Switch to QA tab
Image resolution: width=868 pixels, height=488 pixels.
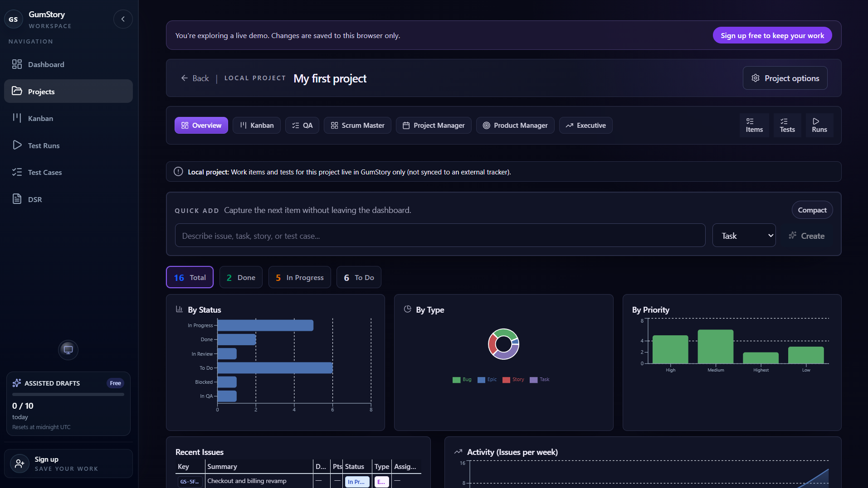click(x=302, y=126)
